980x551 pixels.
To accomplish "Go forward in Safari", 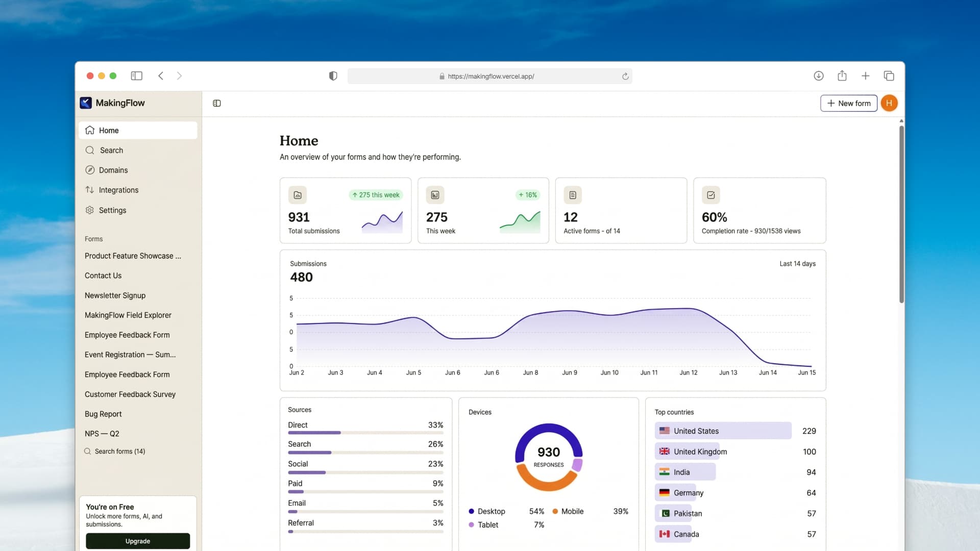I will point(179,76).
